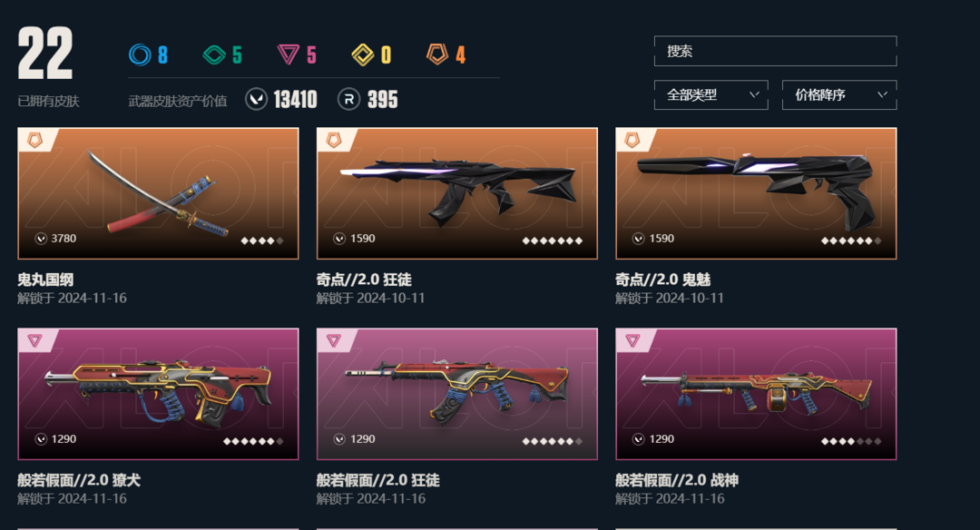Viewport: 980px width, 530px height.
Task: Click the tier badge on 般若假面//2.0 獠犬 card
Action: click(35, 340)
